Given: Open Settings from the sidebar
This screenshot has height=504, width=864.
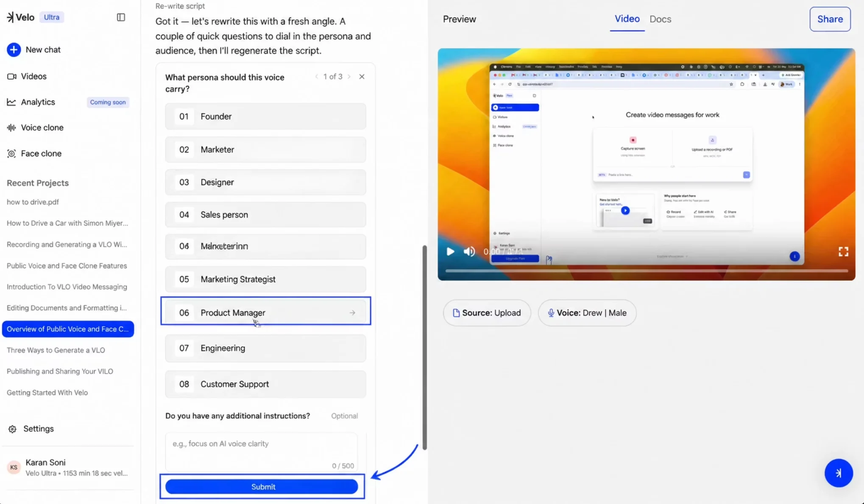Looking at the screenshot, I should pyautogui.click(x=38, y=429).
